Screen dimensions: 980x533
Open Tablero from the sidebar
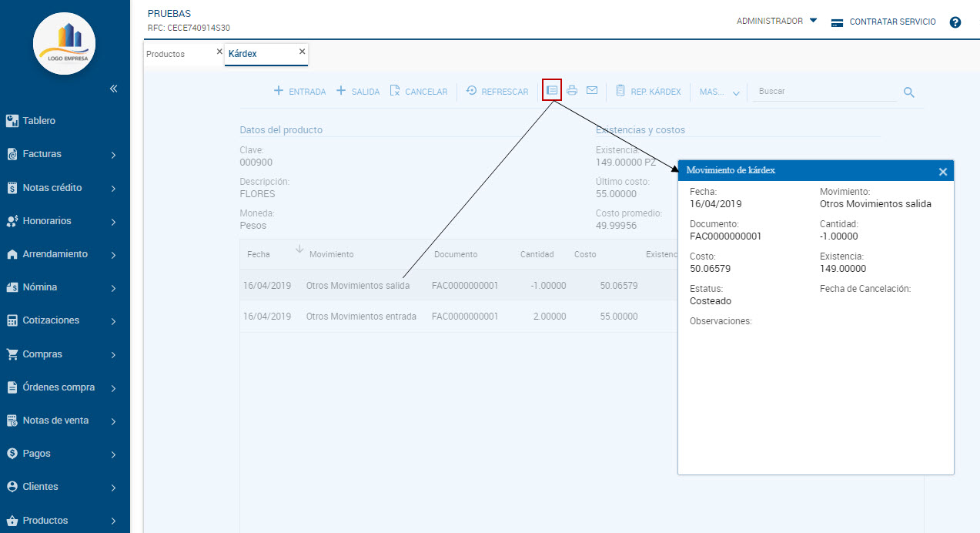coord(39,121)
